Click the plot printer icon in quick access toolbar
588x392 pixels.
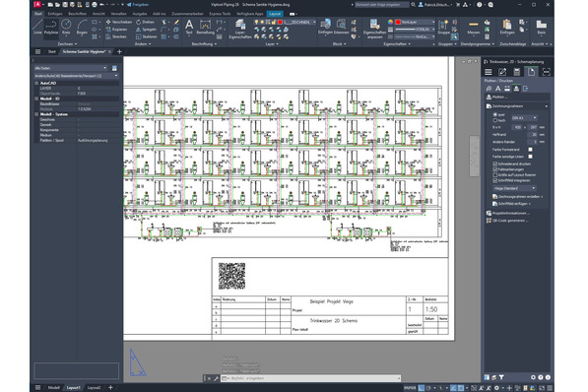coord(95,5)
